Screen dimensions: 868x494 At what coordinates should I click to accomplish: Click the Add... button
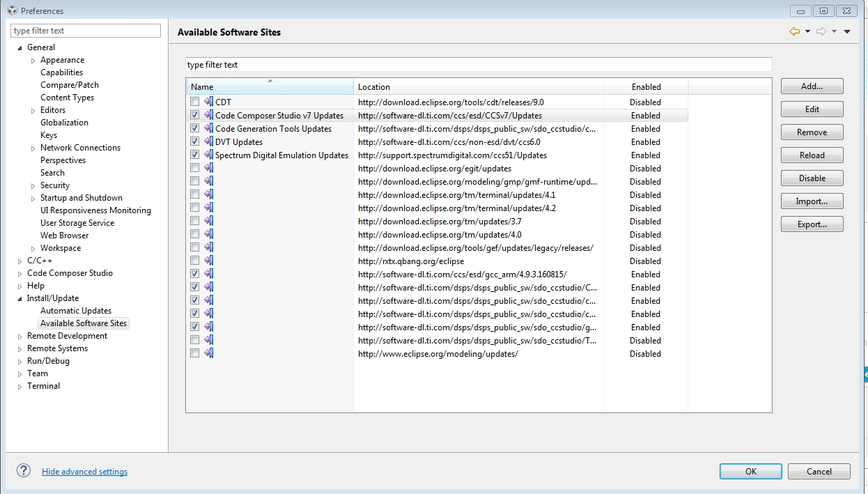pyautogui.click(x=812, y=86)
